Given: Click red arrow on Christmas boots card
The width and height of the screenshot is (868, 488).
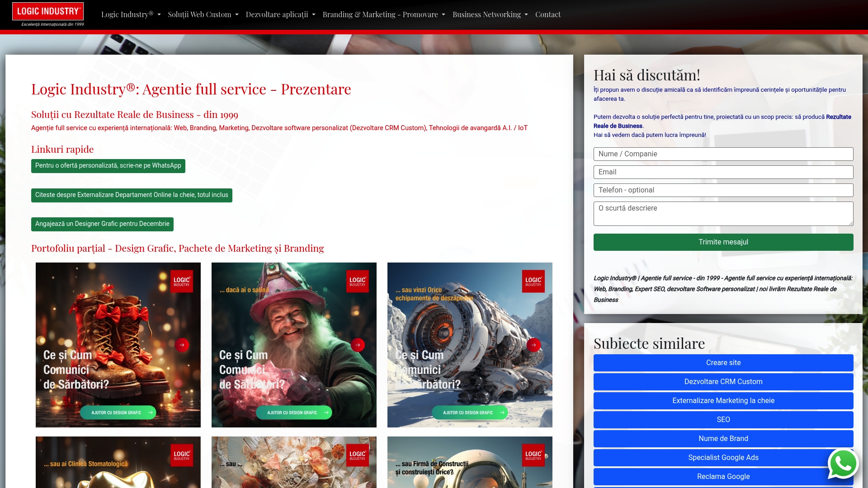Looking at the screenshot, I should [182, 345].
